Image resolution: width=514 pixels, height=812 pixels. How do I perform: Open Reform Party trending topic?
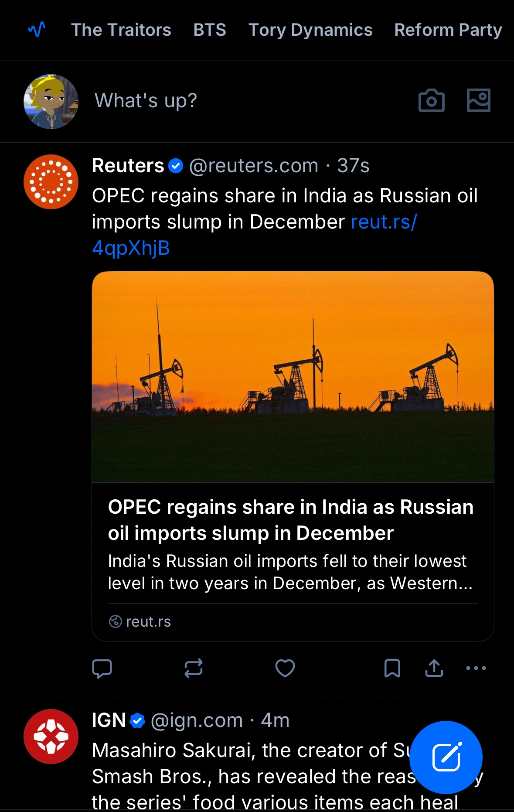[x=448, y=30]
